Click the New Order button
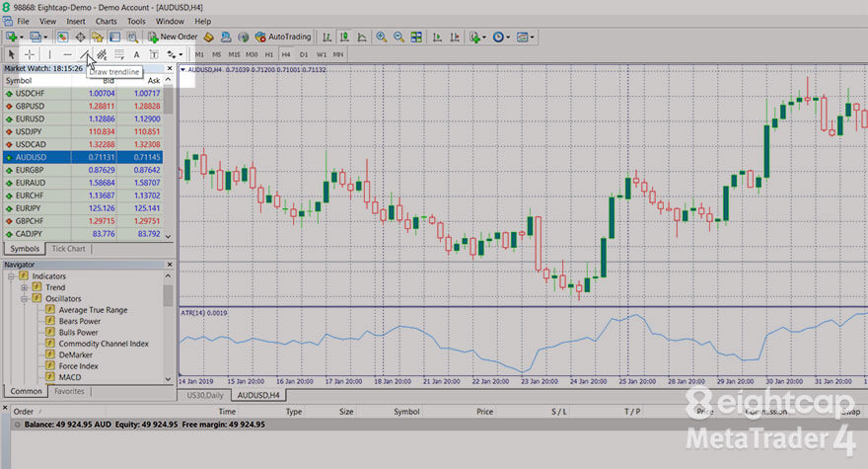Image resolution: width=868 pixels, height=469 pixels. 173,38
